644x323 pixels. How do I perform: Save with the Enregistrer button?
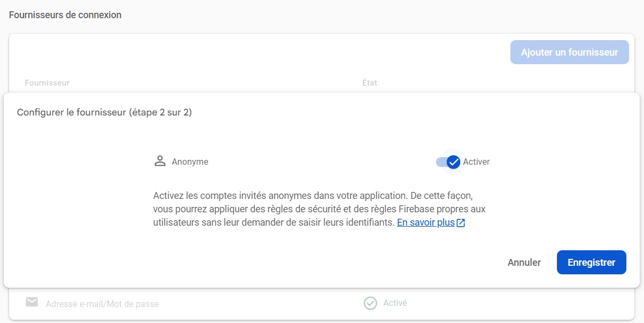[591, 263]
